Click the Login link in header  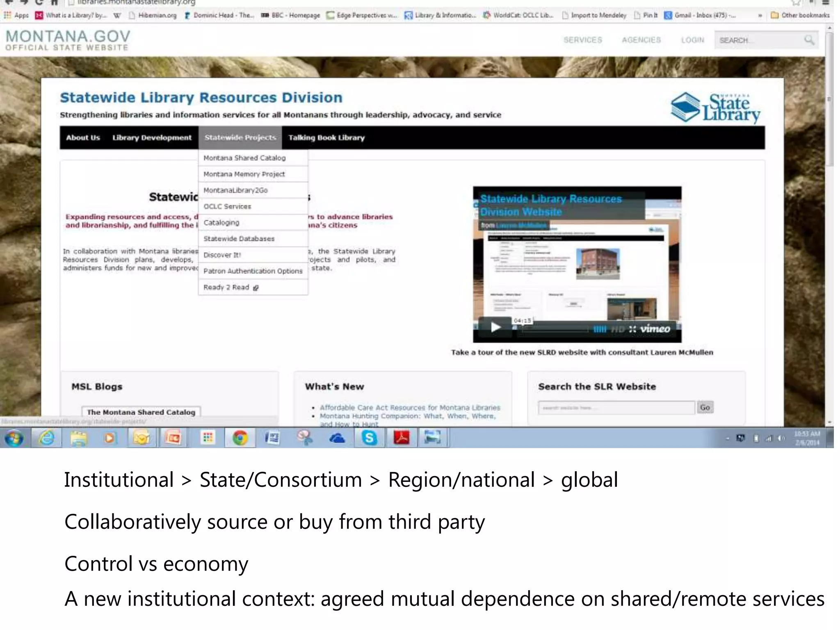692,40
